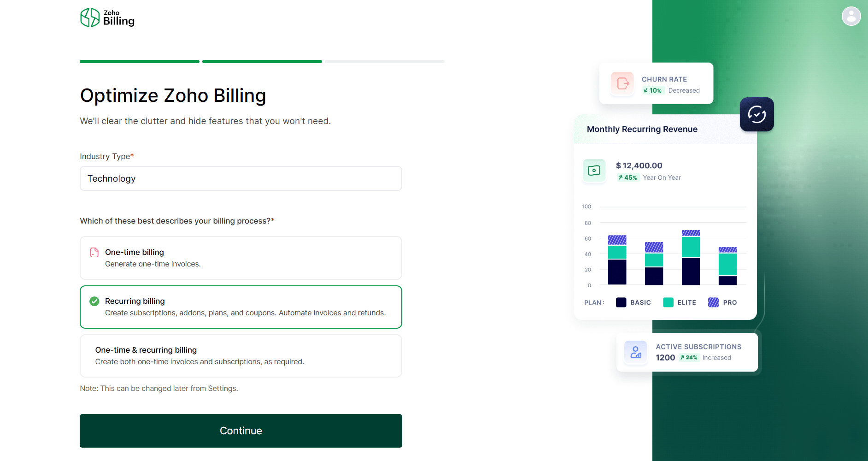Screen dimensions: 868x461
Task: Click the '10%' decreased badge
Action: (x=653, y=90)
